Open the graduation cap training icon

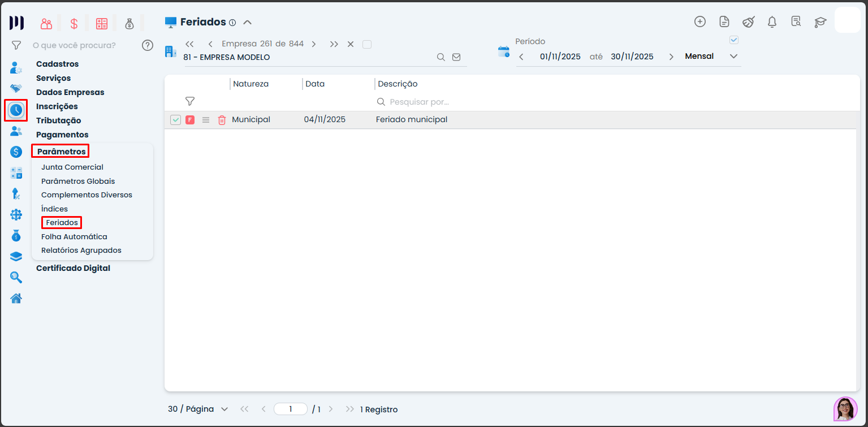coord(820,22)
